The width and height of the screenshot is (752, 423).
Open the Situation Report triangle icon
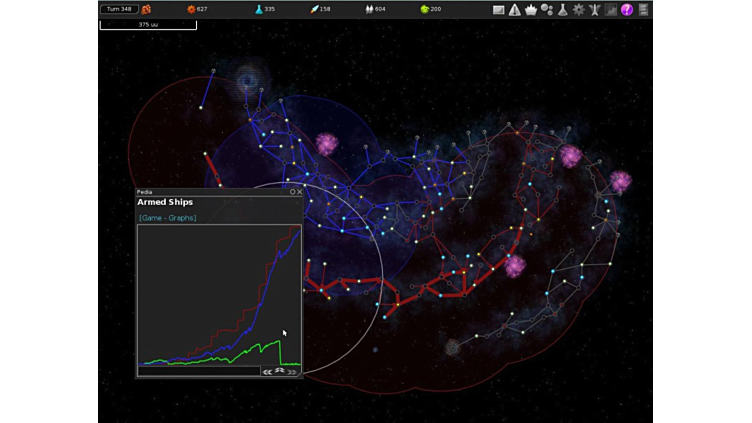coord(514,10)
